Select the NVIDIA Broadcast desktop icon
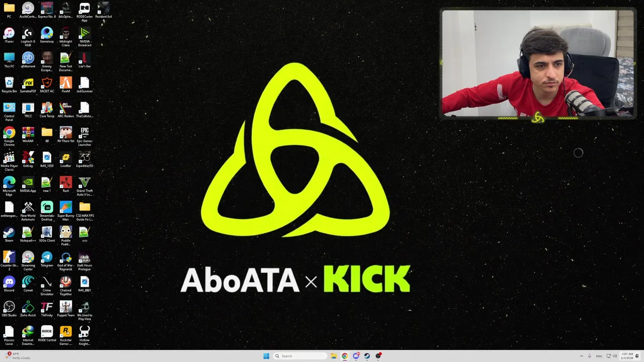This screenshot has width=644, height=362. tap(85, 37)
